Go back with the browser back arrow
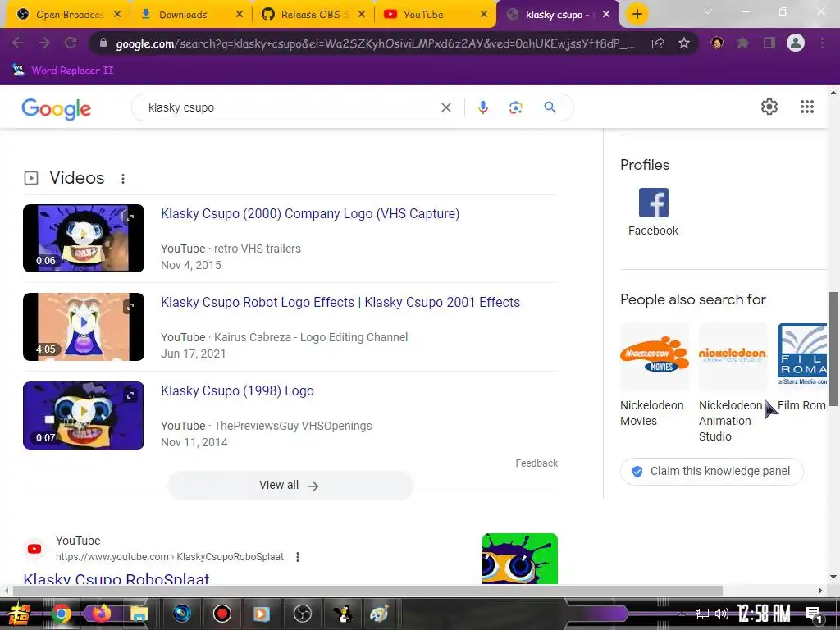The height and width of the screenshot is (630, 840). click(18, 43)
